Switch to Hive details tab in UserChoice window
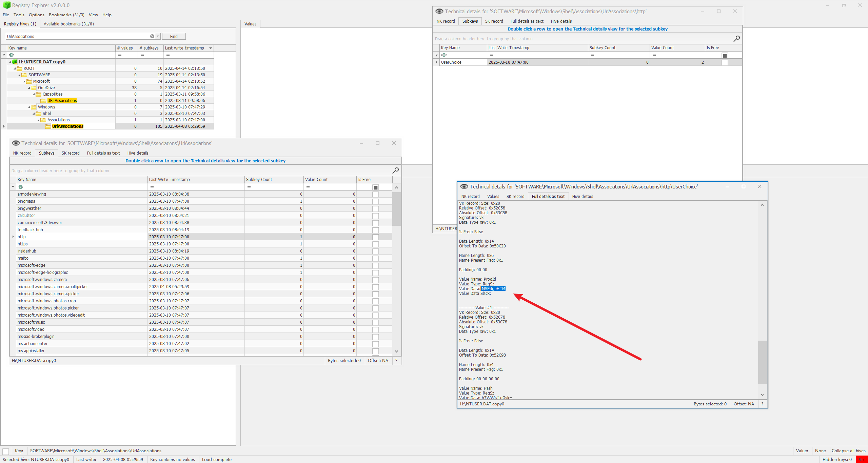 click(x=583, y=197)
